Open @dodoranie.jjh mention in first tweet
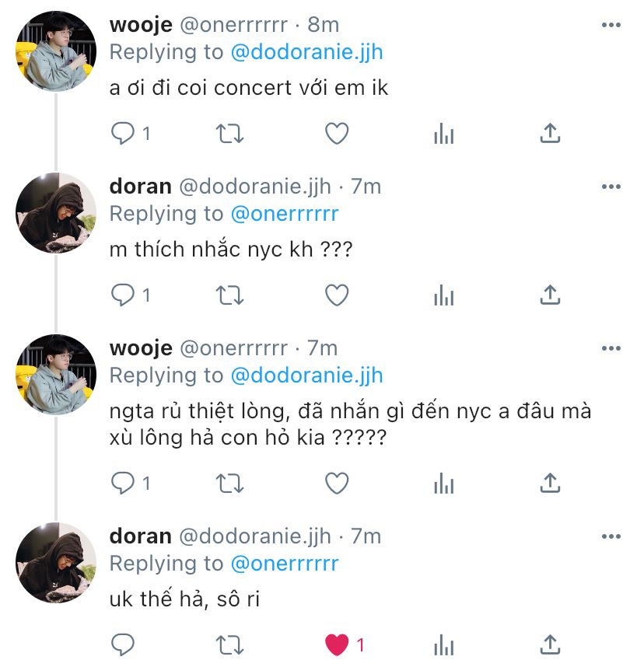Image resolution: width=644 pixels, height=667 pixels. click(x=306, y=52)
